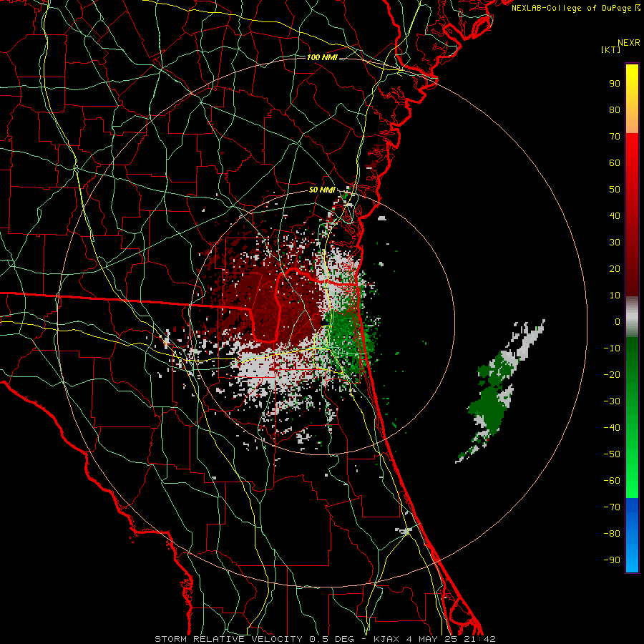This screenshot has height=644, width=644.
Task: Click the -10 value on the velocity scale
Action: point(612,348)
